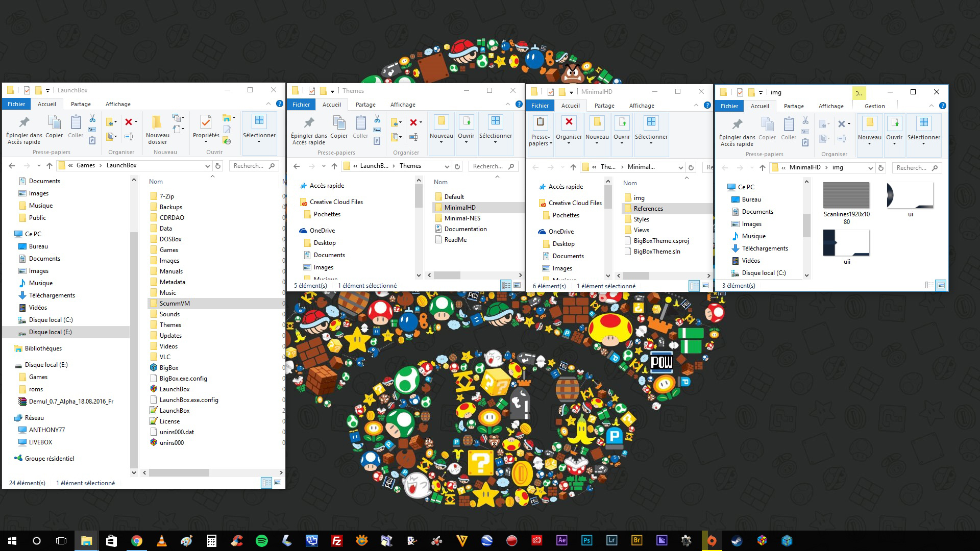Viewport: 980px width, 551px height.
Task: Open VLC media player from the taskbar
Action: 161,541
